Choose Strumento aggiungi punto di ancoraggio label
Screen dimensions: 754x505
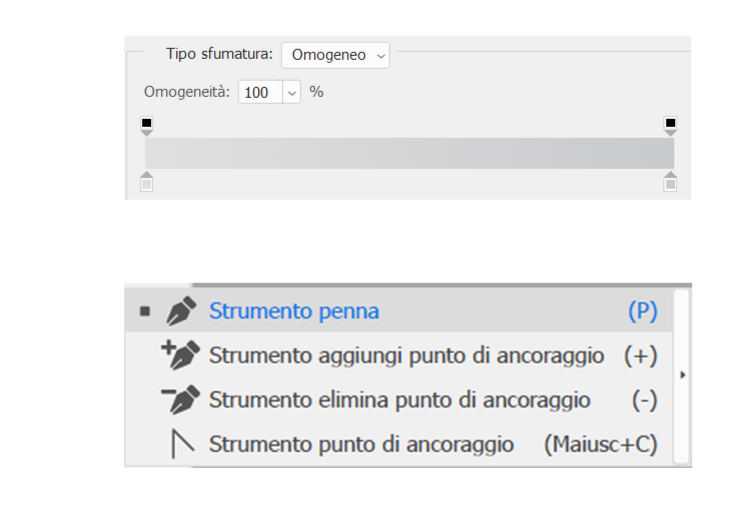(x=406, y=355)
